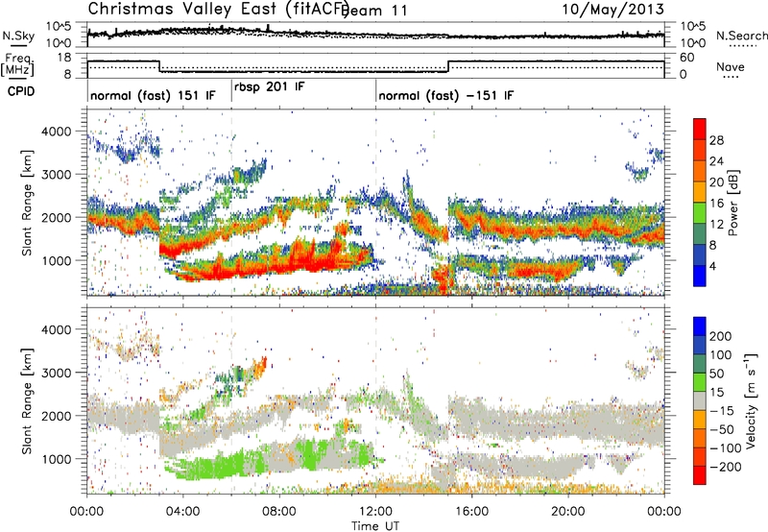Screen dimensions: 768x532
Task: Click the '20:00' time axis label
Action: pos(568,511)
